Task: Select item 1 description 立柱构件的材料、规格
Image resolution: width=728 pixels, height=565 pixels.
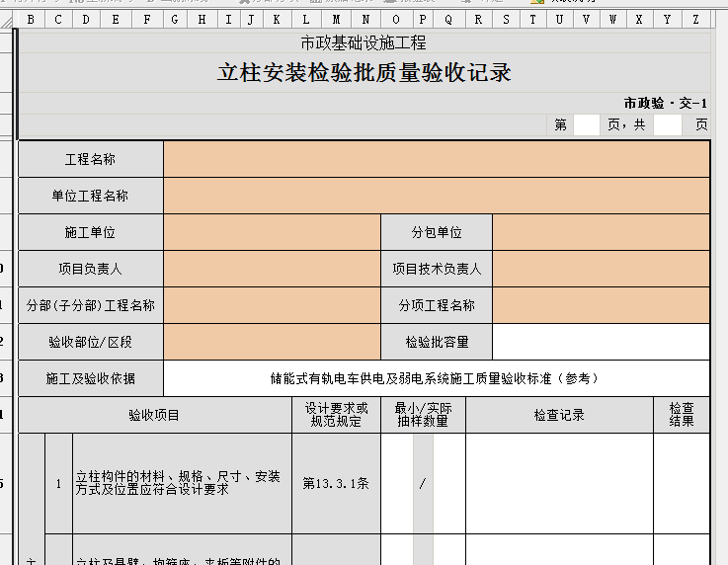Action: (x=182, y=483)
